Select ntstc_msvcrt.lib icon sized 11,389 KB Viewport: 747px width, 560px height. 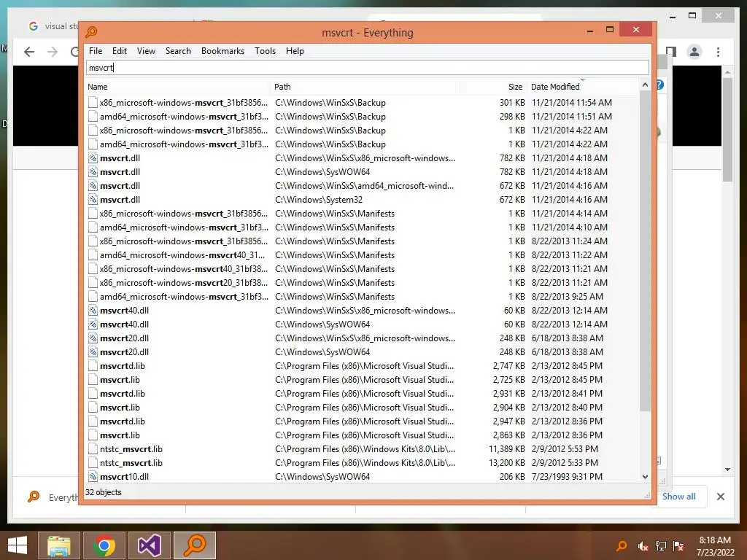click(93, 449)
